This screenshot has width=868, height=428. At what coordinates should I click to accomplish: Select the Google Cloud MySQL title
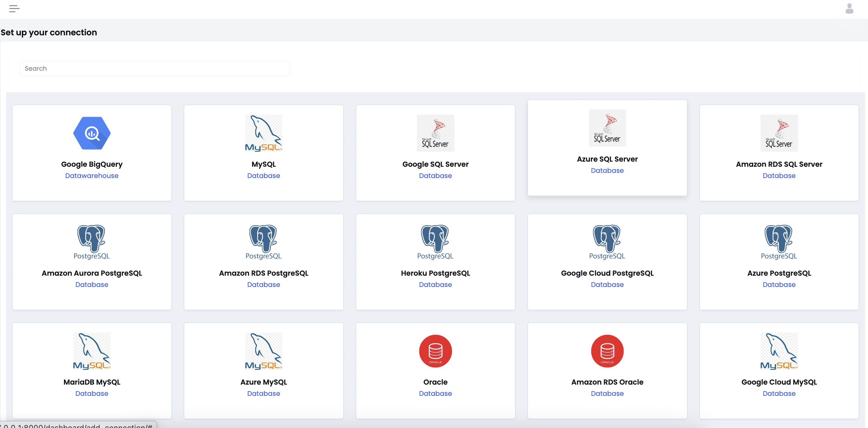click(x=779, y=382)
